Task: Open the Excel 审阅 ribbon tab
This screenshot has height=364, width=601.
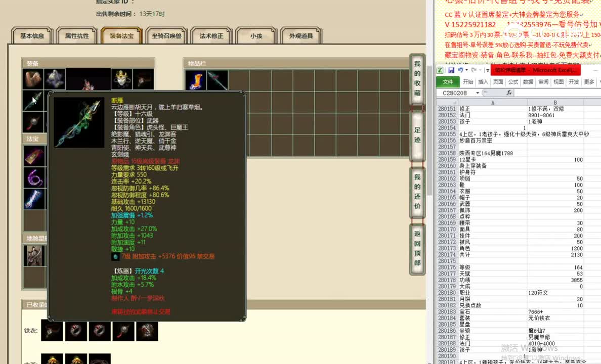Action: coord(543,81)
